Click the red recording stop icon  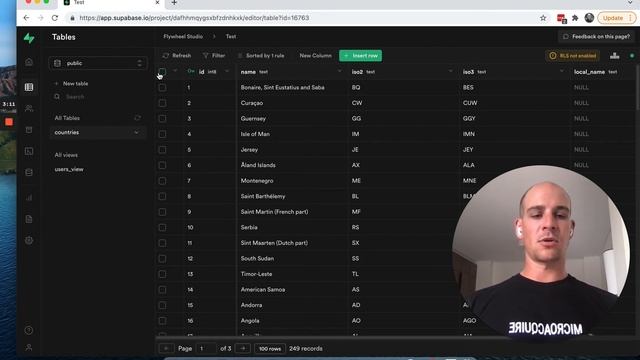9,122
